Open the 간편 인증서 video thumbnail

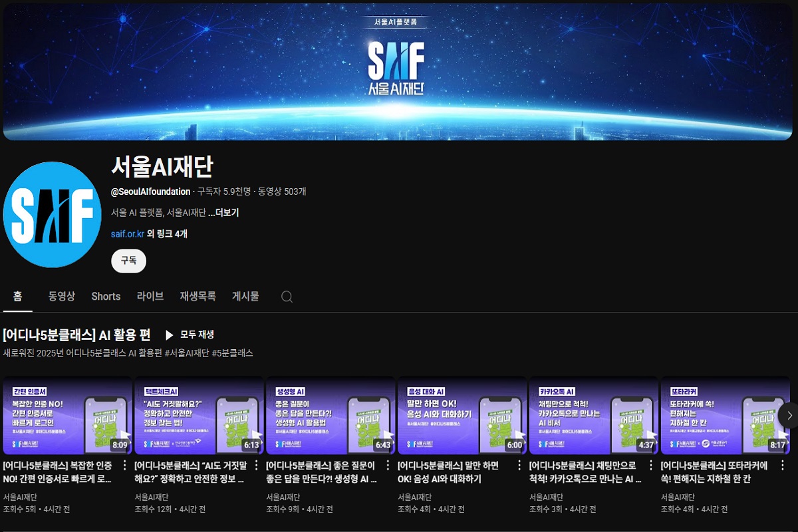tap(68, 416)
